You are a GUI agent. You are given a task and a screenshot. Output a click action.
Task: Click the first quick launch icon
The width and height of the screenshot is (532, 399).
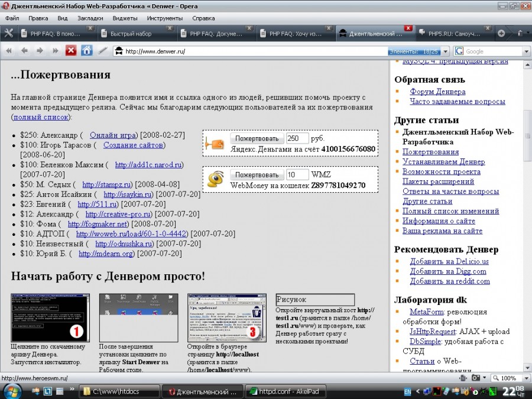pyautogui.click(x=36, y=391)
